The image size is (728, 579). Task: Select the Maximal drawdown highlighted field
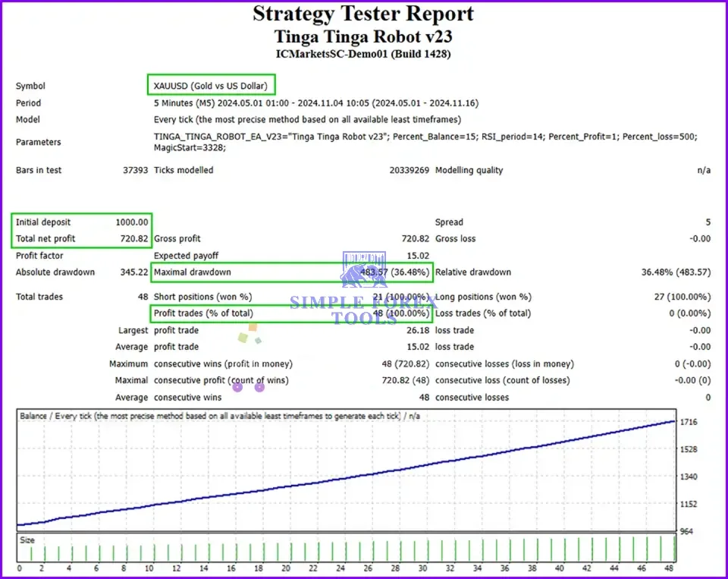point(291,272)
